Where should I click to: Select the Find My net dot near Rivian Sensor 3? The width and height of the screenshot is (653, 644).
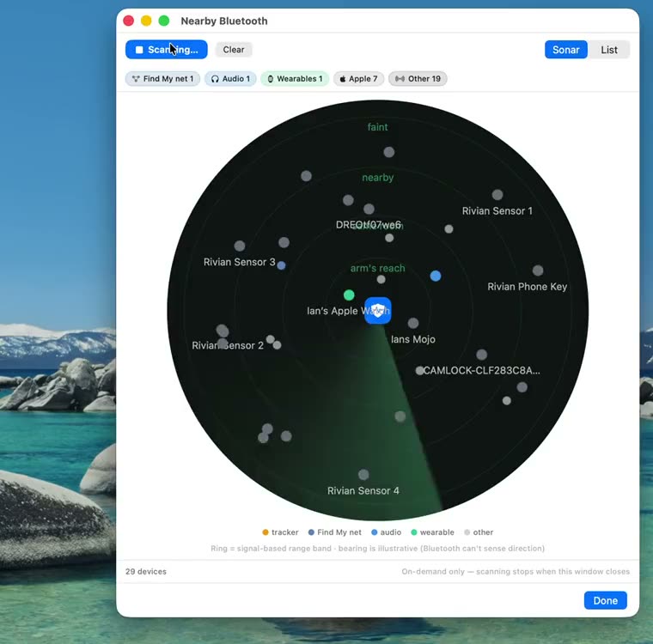click(x=281, y=265)
